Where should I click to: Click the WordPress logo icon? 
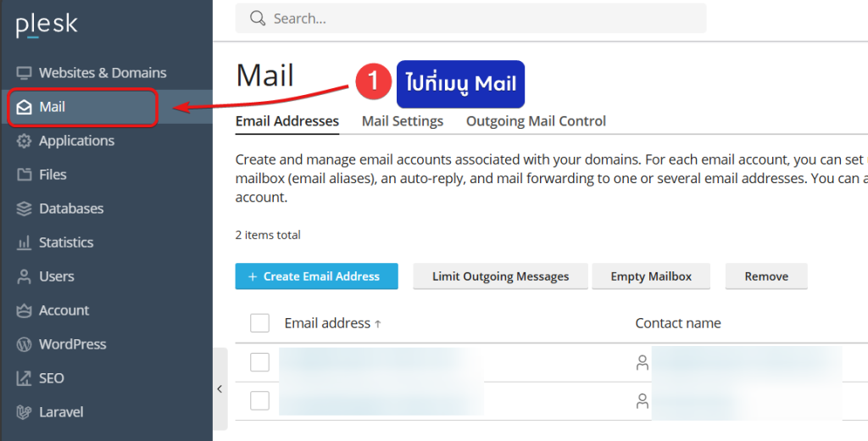[24, 344]
